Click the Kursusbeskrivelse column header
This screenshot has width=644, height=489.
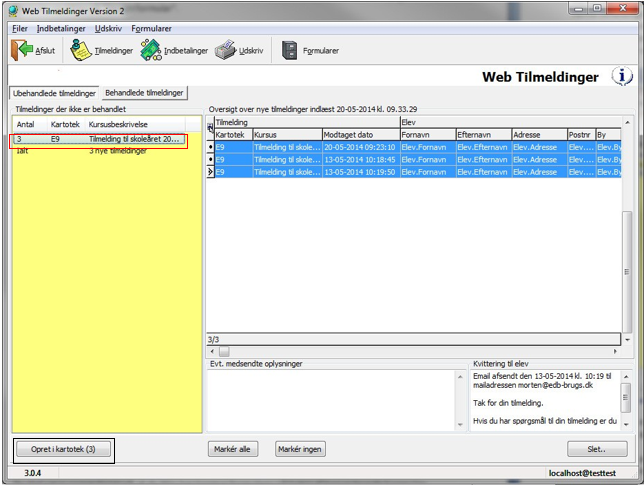(x=135, y=124)
